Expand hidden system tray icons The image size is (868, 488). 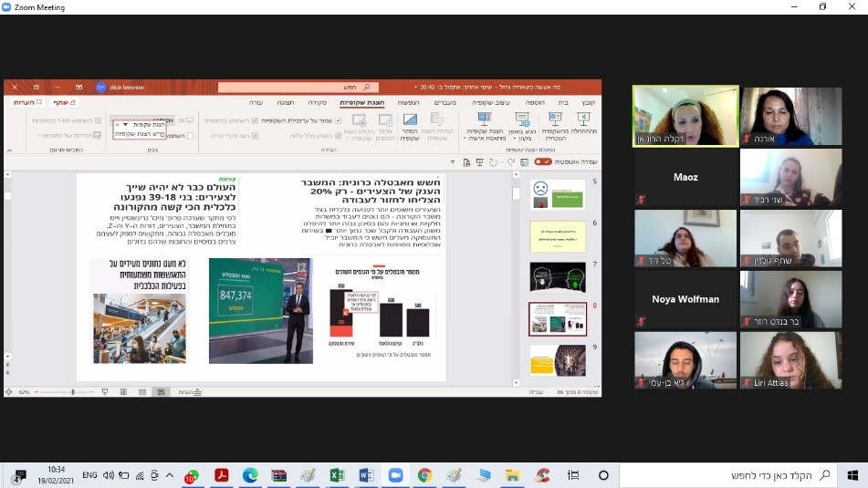(x=170, y=475)
